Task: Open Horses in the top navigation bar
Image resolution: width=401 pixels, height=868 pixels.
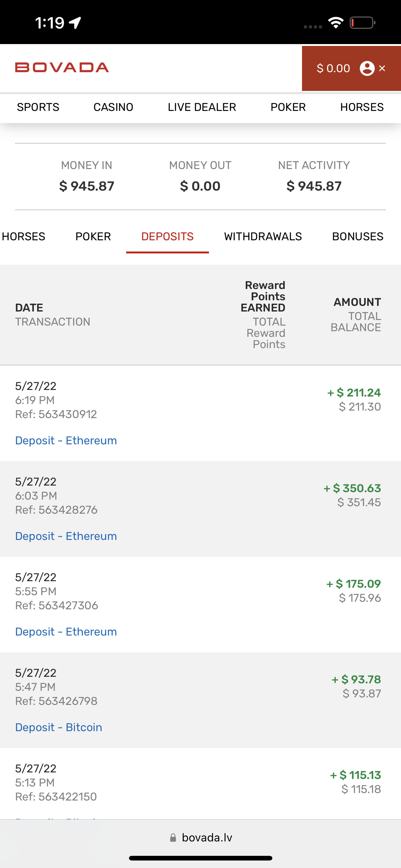Action: [x=362, y=107]
